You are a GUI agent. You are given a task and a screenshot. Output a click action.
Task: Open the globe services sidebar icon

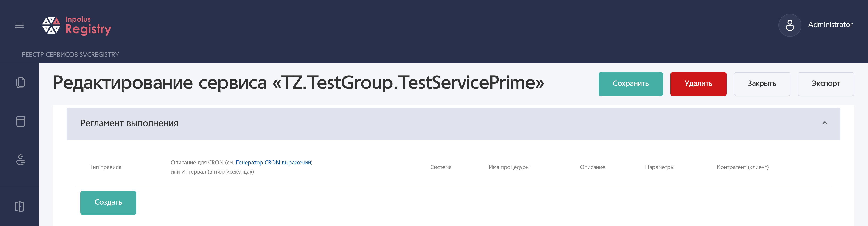(21, 160)
